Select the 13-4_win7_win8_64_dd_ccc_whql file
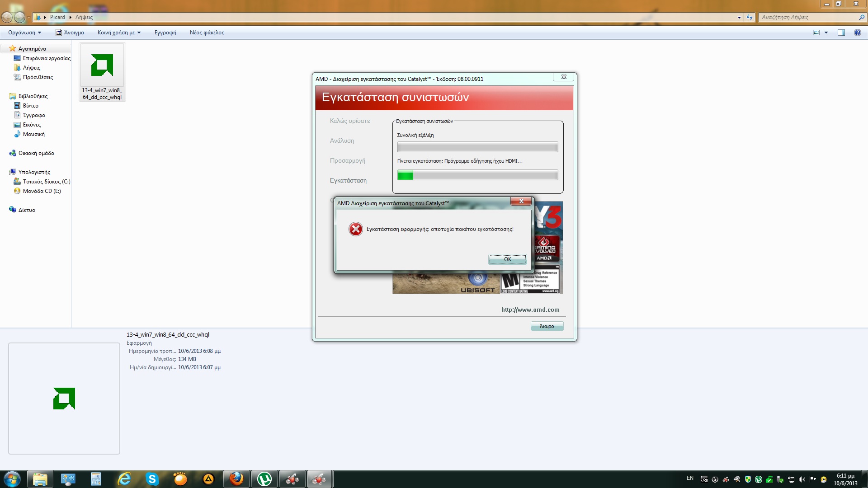Viewport: 868px width, 488px height. point(102,72)
